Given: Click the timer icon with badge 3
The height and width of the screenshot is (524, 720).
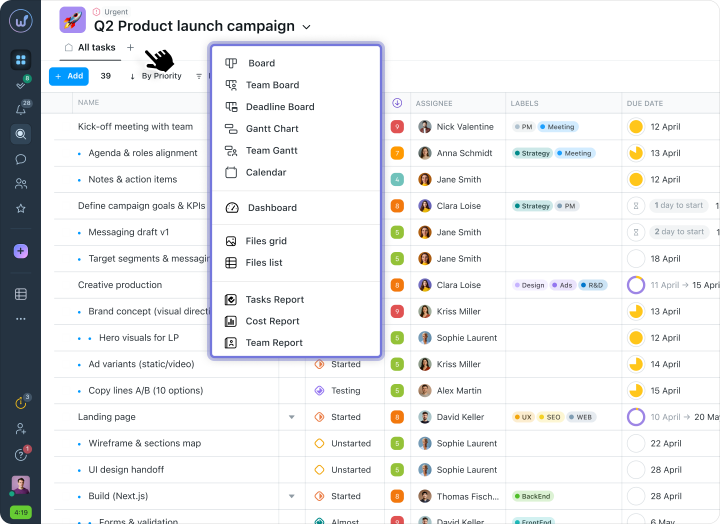Looking at the screenshot, I should (21, 403).
